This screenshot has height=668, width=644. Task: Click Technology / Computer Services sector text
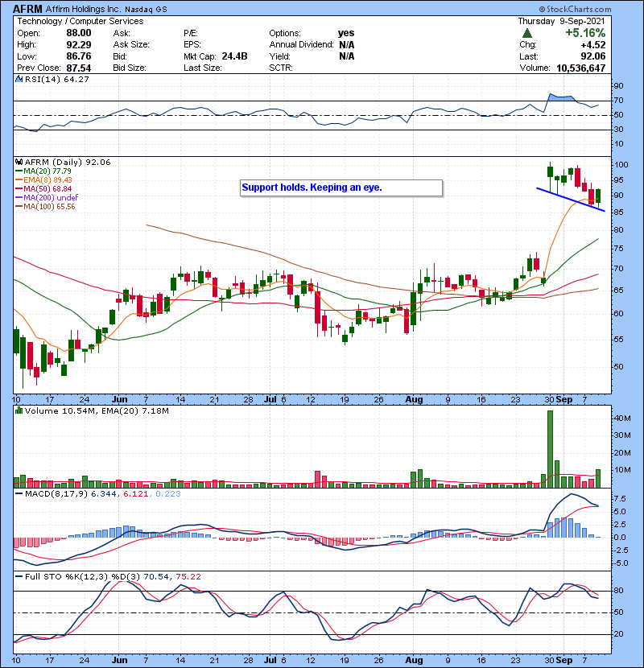(80, 21)
